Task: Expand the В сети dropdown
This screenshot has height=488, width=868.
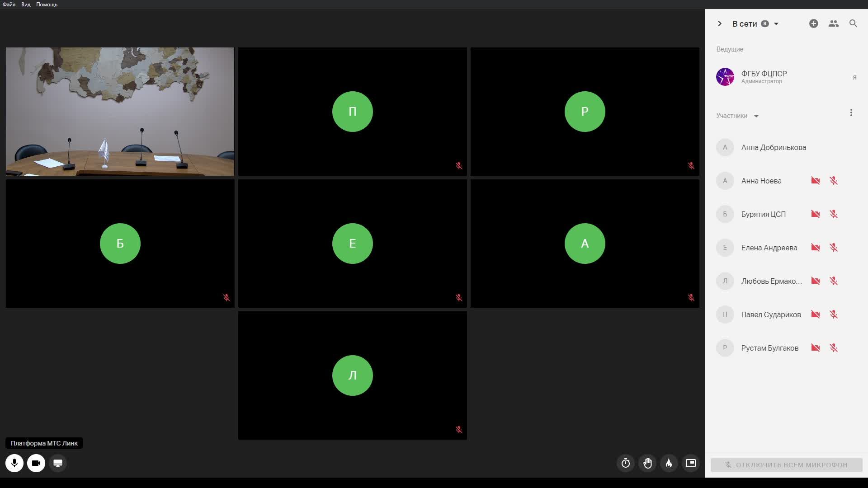Action: 776,24
